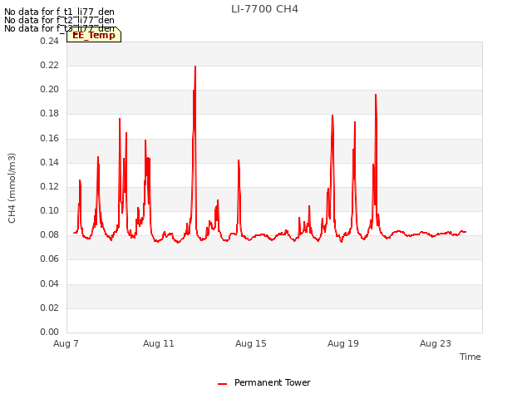532x399 pixels.
Task: Click the 0.18 y-axis label
Action: click(50, 114)
